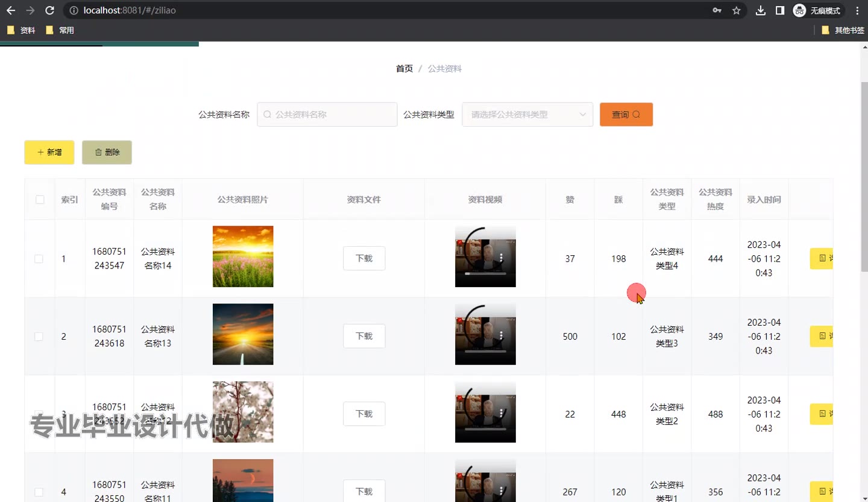Image resolution: width=868 pixels, height=502 pixels.
Task: Check the row 4 checkbox
Action: [x=39, y=492]
